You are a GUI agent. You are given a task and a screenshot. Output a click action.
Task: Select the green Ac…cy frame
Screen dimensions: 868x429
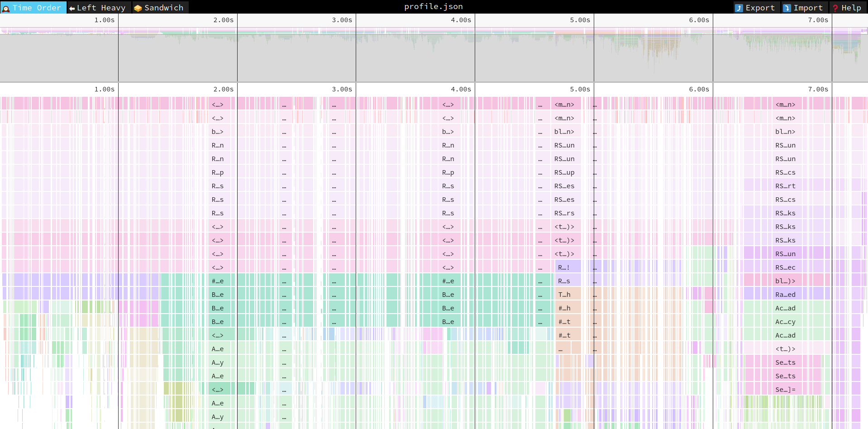[x=785, y=322]
